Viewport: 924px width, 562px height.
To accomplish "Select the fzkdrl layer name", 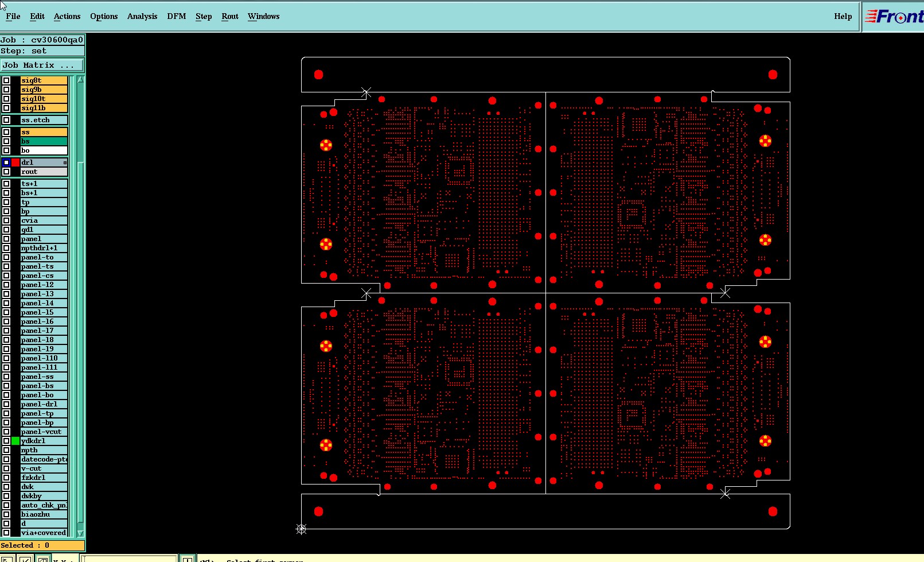I will [44, 478].
